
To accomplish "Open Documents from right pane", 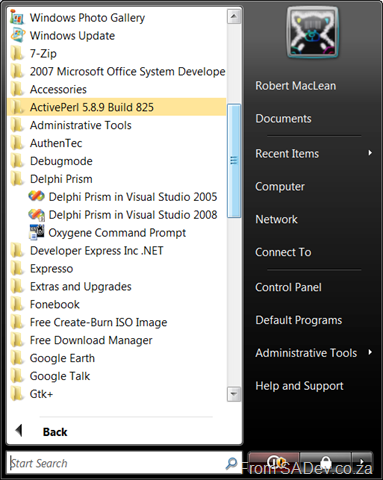I will [x=283, y=119].
